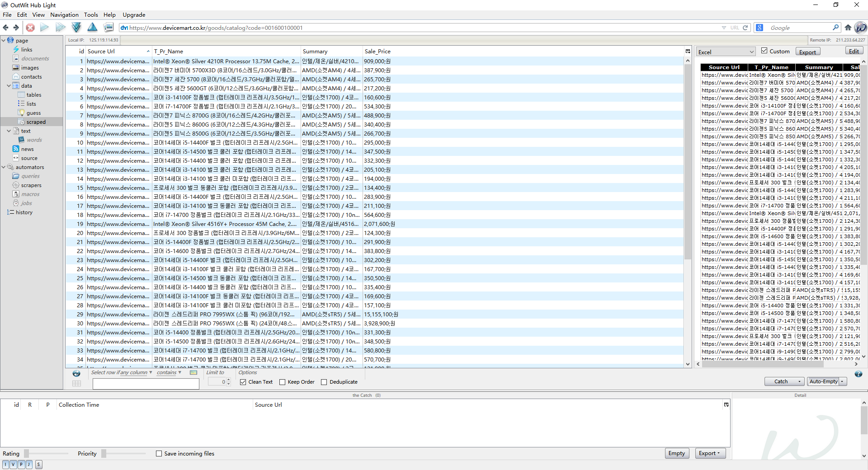This screenshot has width=868, height=470.
Task: Increment the Limit to stepper
Action: tap(228, 380)
